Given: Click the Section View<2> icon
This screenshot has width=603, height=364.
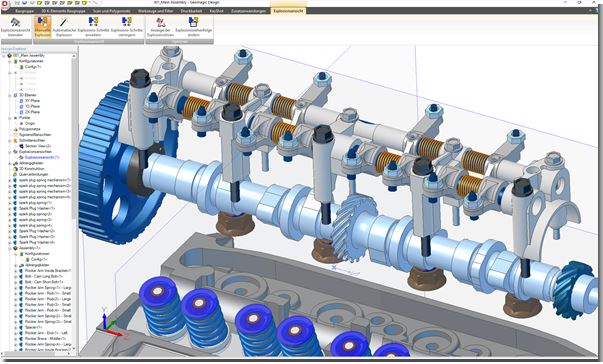Looking at the screenshot, I should point(22,146).
